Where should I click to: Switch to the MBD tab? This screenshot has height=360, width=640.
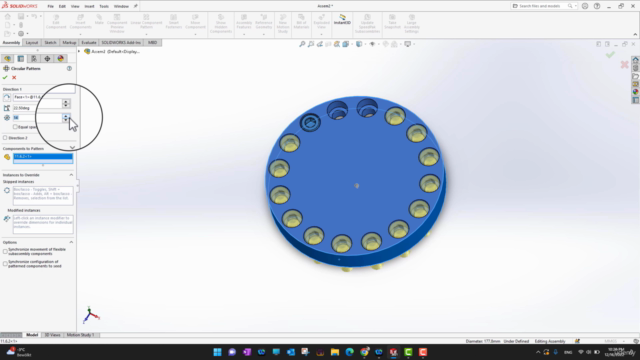(153, 42)
